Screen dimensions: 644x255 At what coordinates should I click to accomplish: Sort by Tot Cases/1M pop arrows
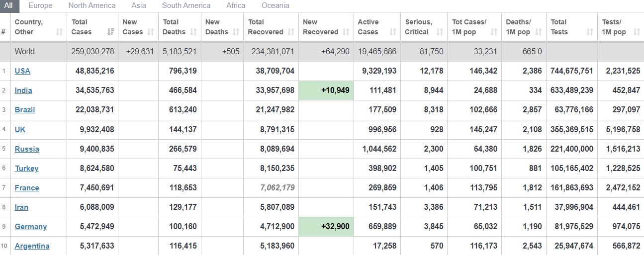click(494, 32)
